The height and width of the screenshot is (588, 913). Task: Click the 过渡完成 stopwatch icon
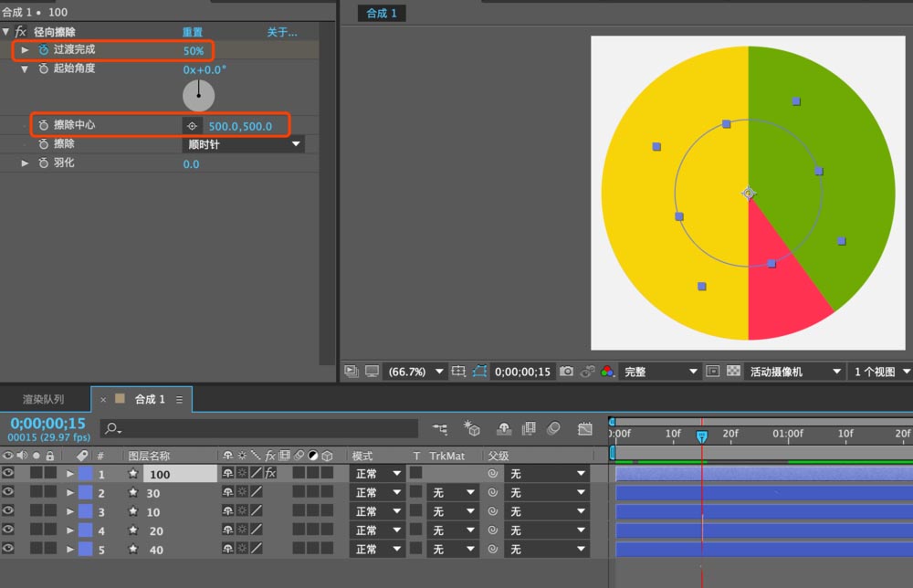[x=43, y=50]
